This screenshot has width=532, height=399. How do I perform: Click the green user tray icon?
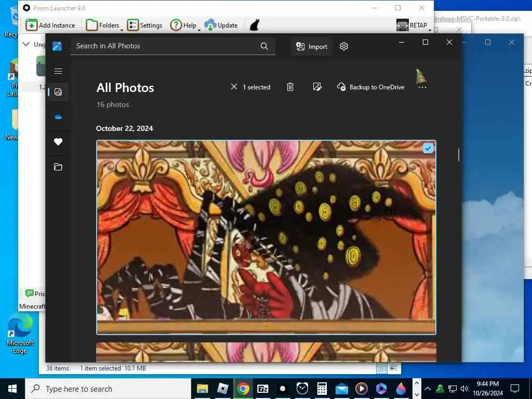pyautogui.click(x=440, y=389)
